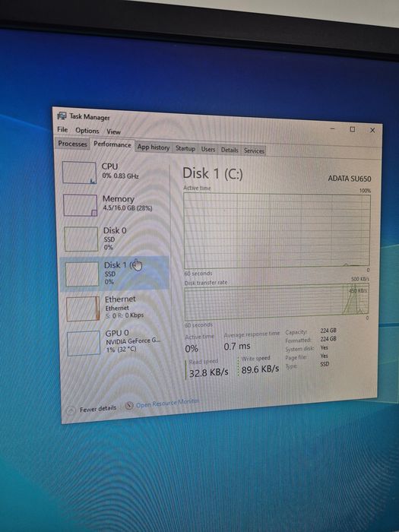Viewport: 399px width, 532px height.
Task: Open Resource Monitor link
Action: click(168, 404)
